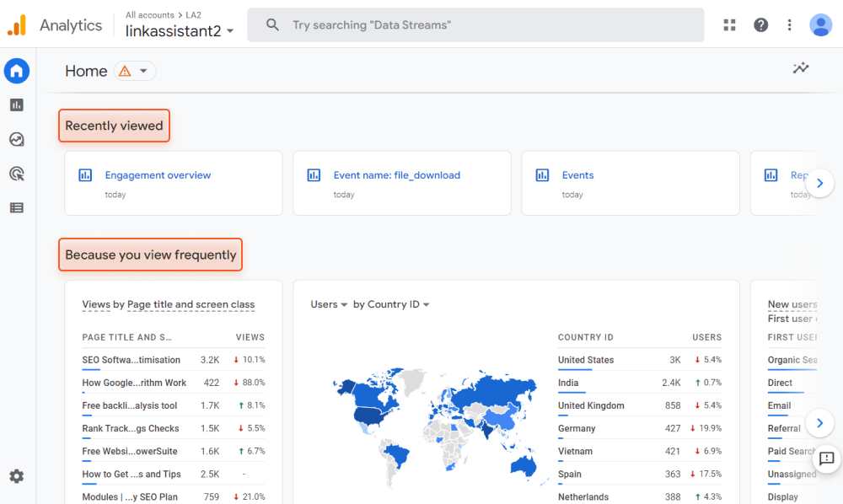
Task: Click the report icon beside Event name: file_download
Action: pyautogui.click(x=314, y=175)
